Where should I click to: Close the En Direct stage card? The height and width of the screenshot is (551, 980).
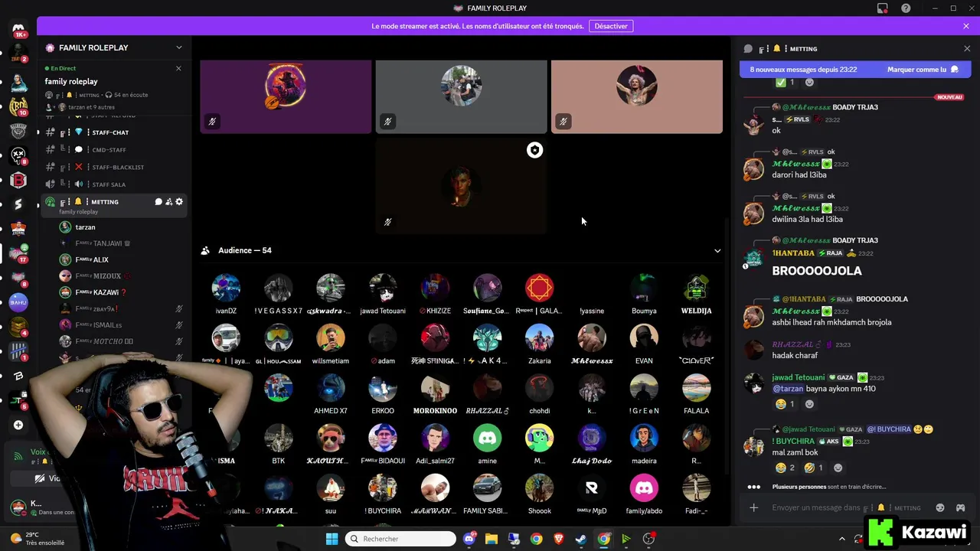(x=178, y=68)
